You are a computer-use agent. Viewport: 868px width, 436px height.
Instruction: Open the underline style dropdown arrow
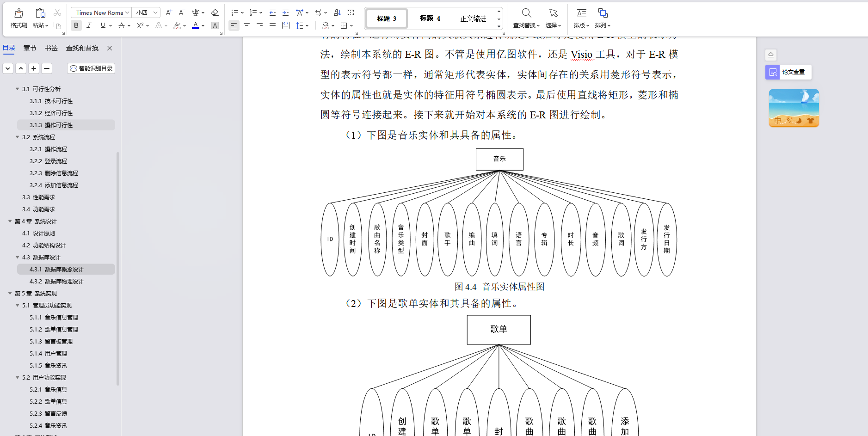pyautogui.click(x=110, y=25)
